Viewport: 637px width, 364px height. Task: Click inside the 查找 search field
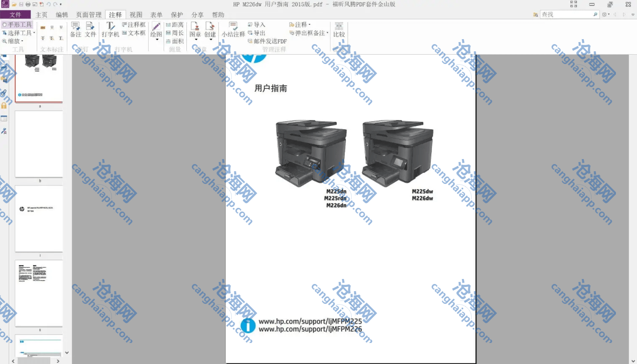[x=565, y=14]
